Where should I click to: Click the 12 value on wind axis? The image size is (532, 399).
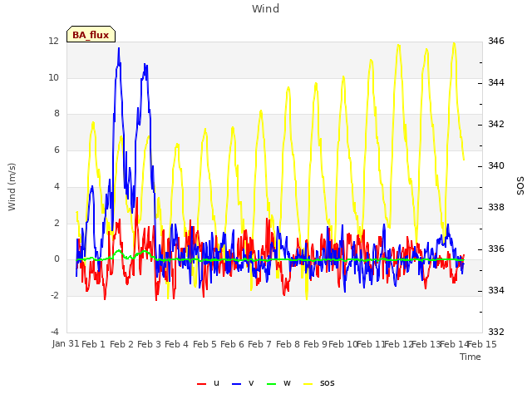coord(53,41)
